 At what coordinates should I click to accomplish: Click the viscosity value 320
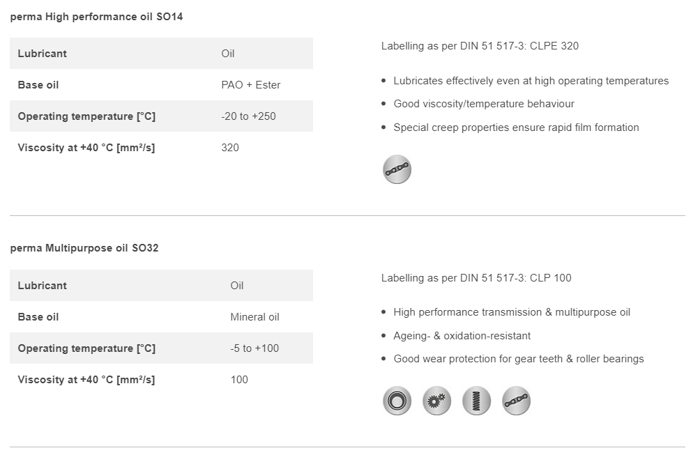pyautogui.click(x=230, y=148)
